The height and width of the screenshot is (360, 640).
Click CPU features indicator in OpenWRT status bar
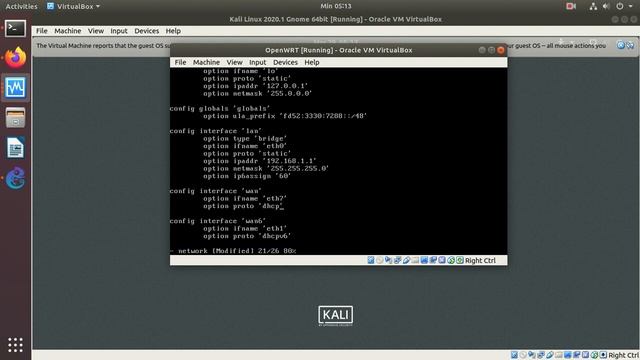point(442,260)
